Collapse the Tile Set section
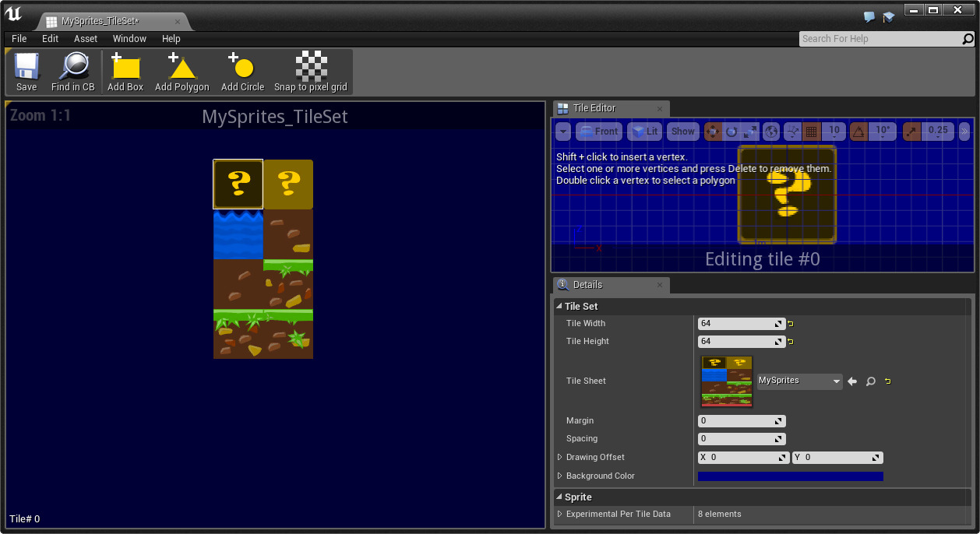This screenshot has height=534, width=980. pyautogui.click(x=559, y=307)
